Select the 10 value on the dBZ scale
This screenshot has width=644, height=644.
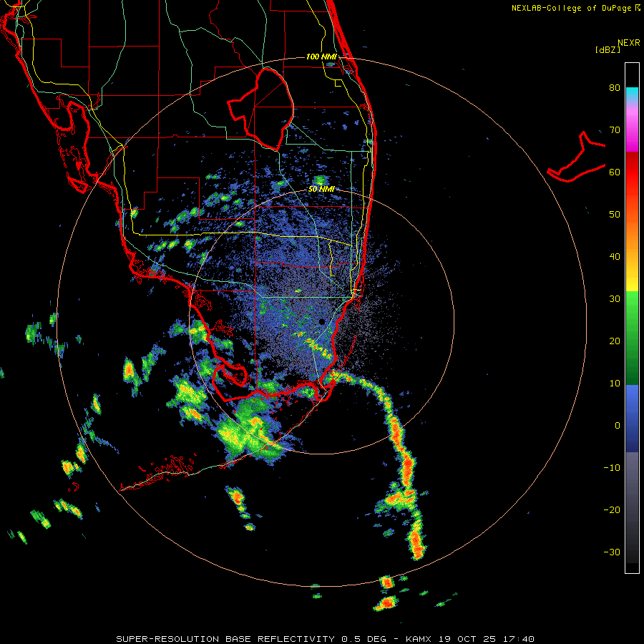[x=615, y=384]
